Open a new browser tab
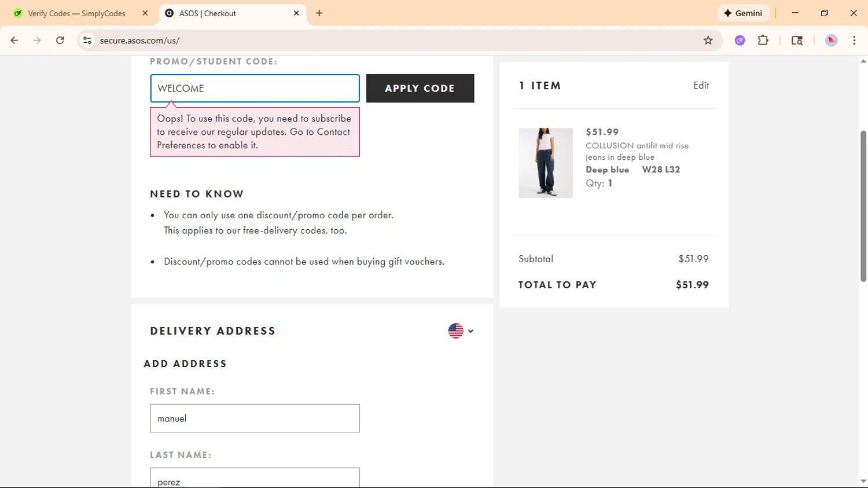 coord(319,13)
